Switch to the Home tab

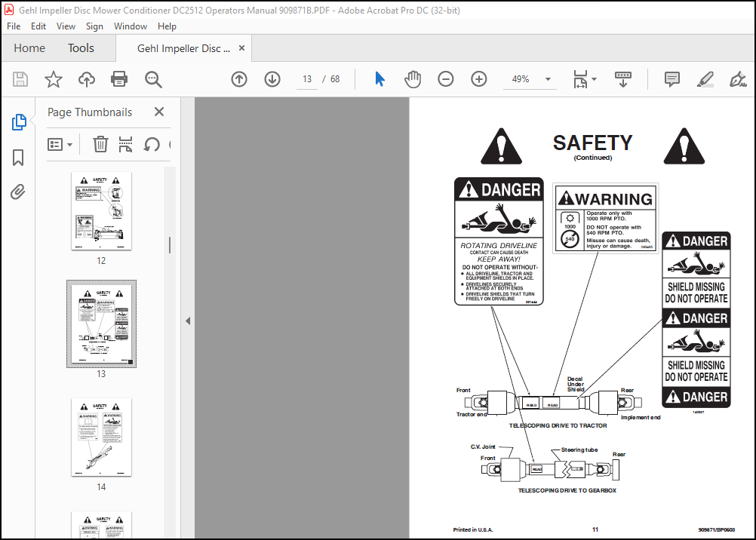[x=29, y=48]
